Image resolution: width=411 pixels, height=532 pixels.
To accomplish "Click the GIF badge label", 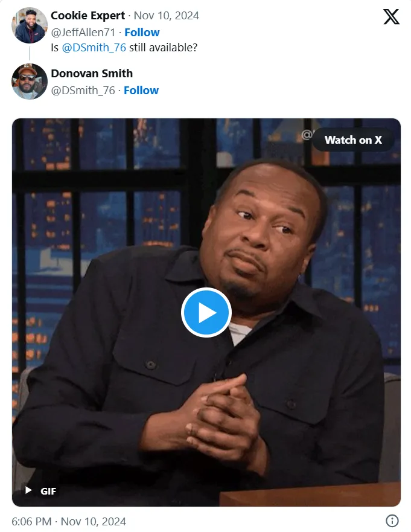I will pos(48,491).
